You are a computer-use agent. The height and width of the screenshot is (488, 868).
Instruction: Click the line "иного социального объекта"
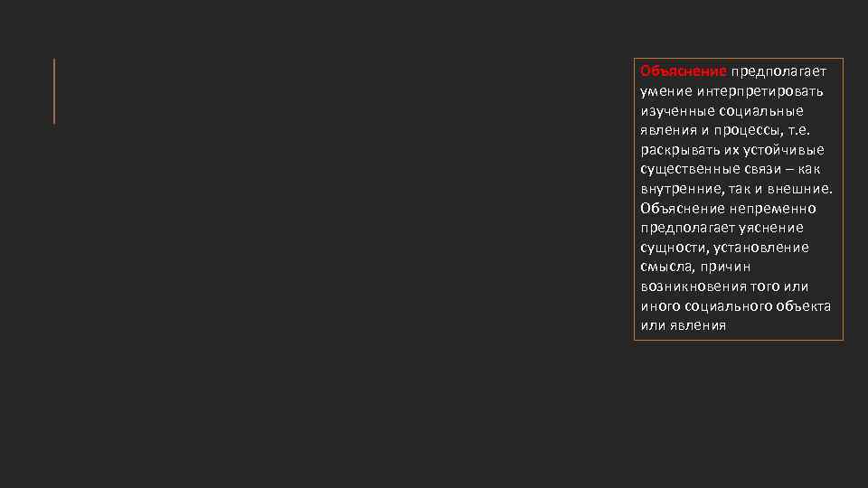735,305
